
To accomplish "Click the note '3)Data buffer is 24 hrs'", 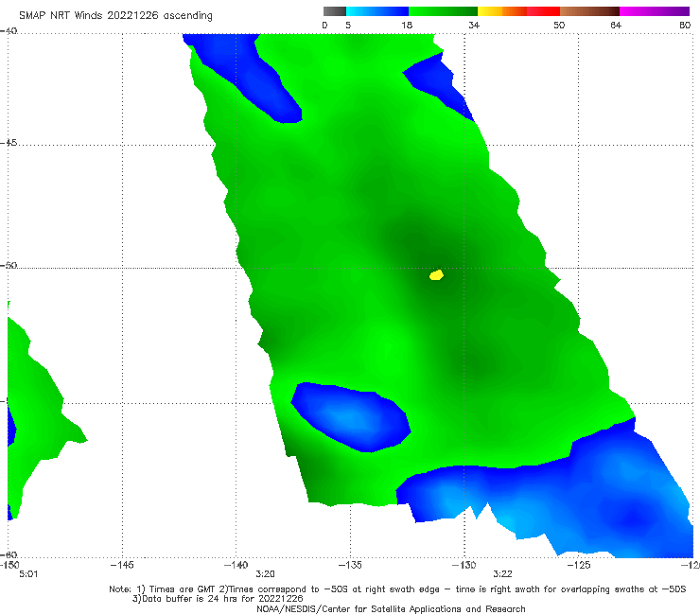I will [218, 599].
